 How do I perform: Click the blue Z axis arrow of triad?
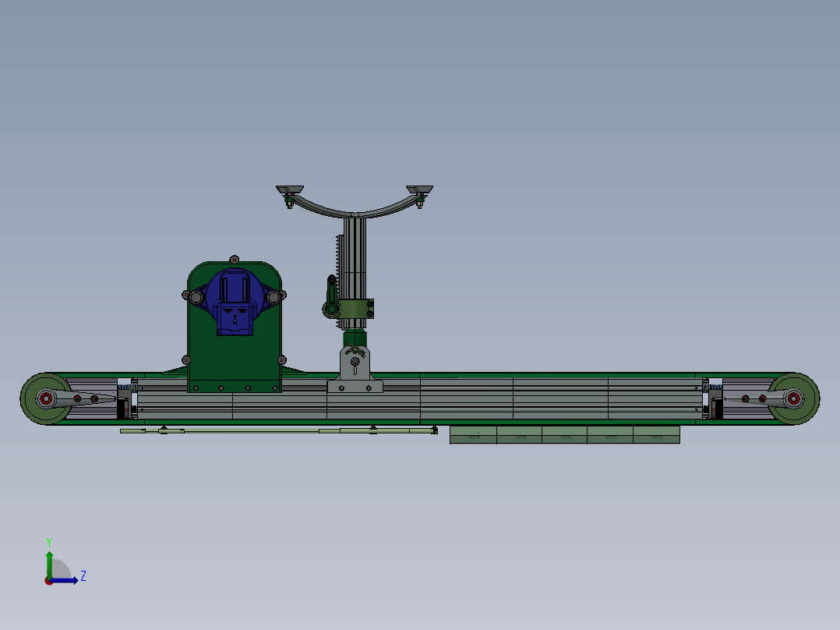pyautogui.click(x=64, y=581)
